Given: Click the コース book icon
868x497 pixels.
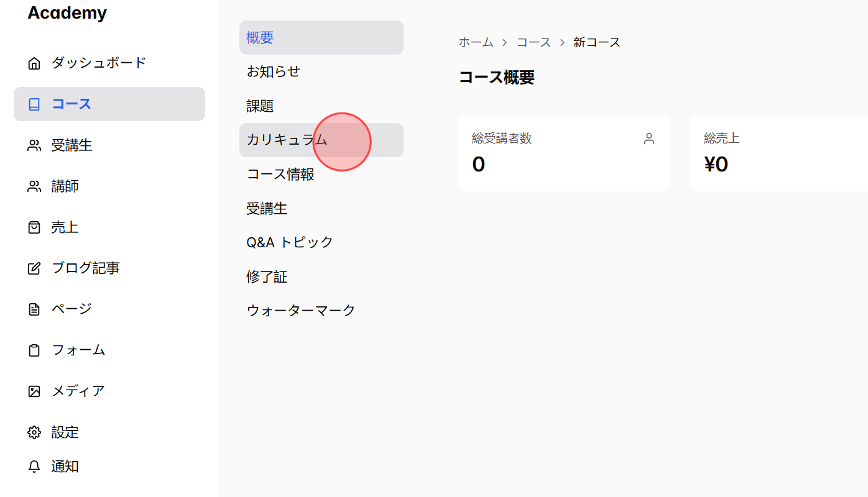Looking at the screenshot, I should 34,104.
